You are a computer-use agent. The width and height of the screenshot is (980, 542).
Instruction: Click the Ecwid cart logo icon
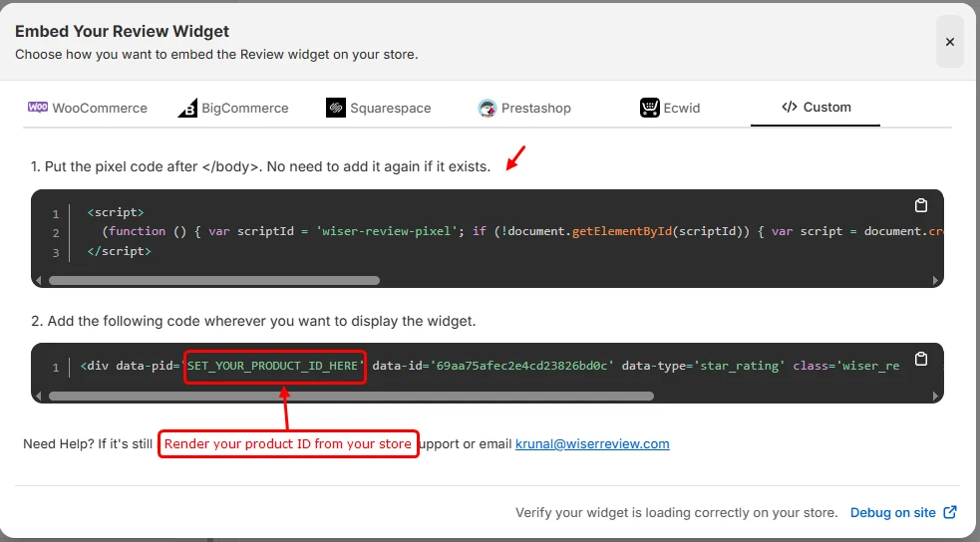coord(649,108)
